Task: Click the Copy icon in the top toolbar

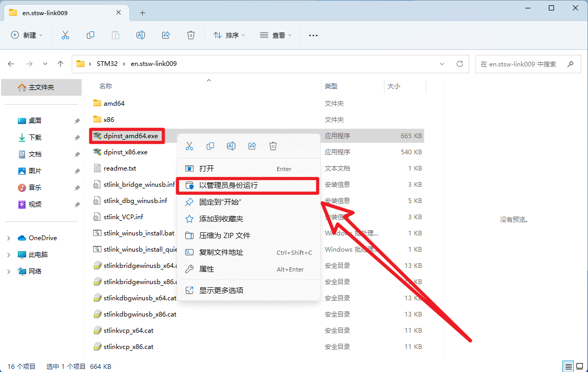Action: [91, 35]
